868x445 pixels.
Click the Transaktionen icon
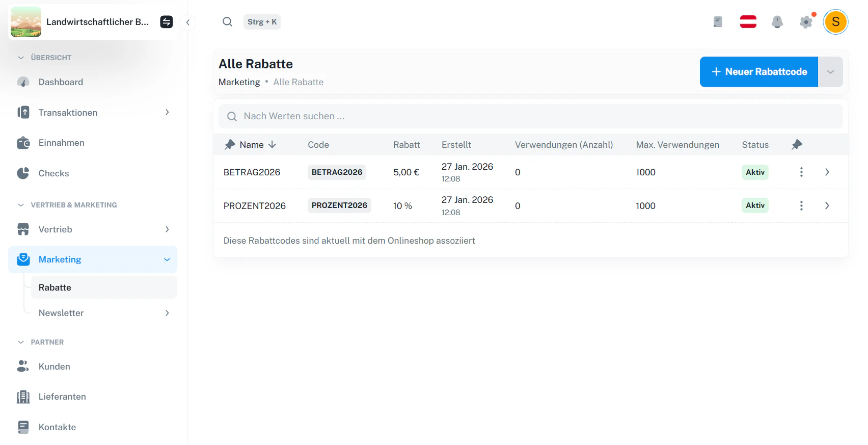tap(23, 112)
